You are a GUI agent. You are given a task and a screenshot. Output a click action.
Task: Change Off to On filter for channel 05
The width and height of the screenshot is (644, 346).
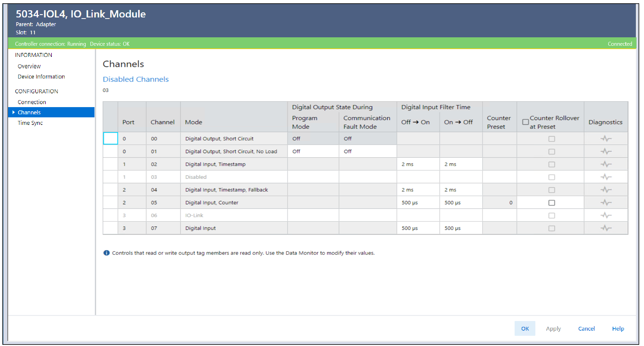418,202
